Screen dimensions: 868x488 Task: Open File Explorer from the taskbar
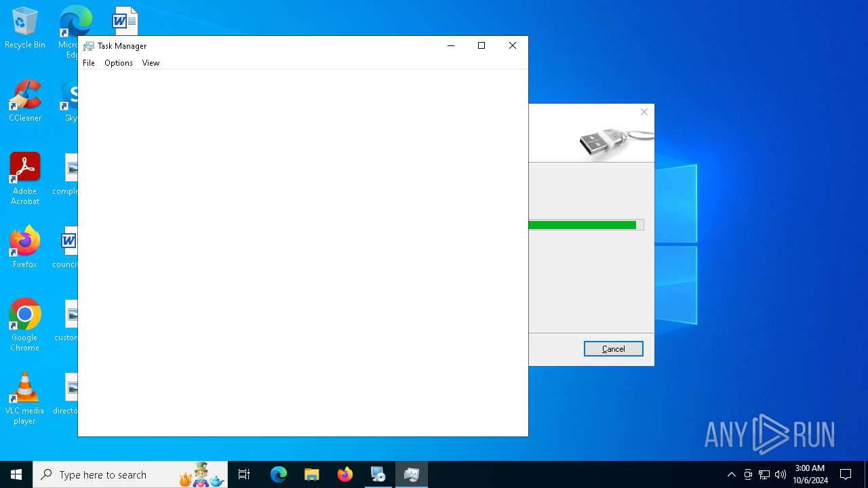pos(312,474)
